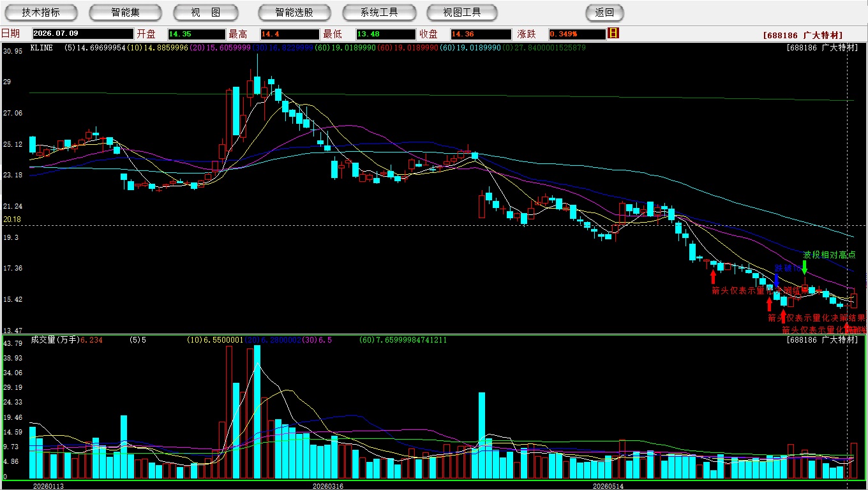Click the yellow 20.18 price level label

[12, 219]
